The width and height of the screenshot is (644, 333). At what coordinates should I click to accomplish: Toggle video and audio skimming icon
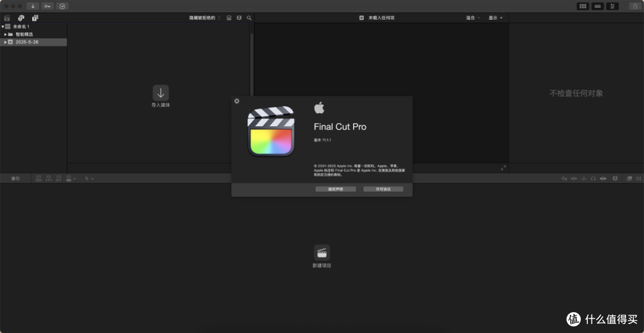574,179
